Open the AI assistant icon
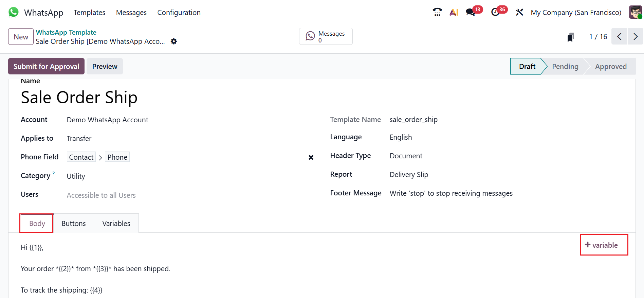 pyautogui.click(x=454, y=12)
